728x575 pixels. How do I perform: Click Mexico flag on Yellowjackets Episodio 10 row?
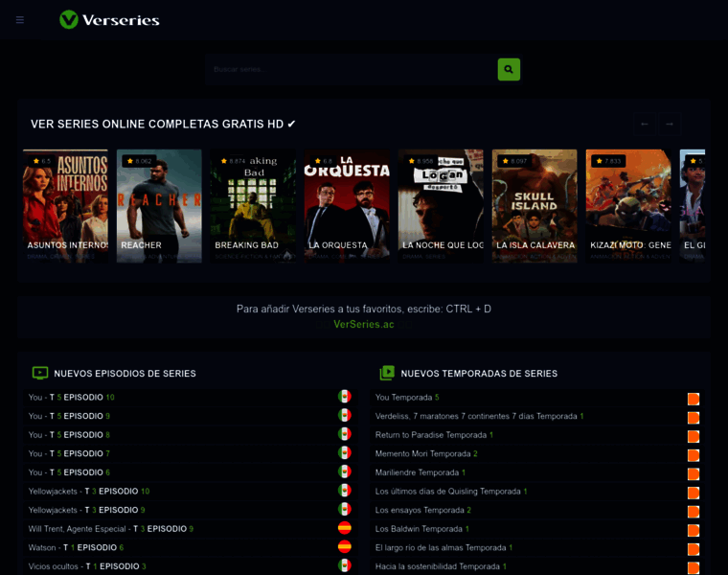click(x=345, y=491)
